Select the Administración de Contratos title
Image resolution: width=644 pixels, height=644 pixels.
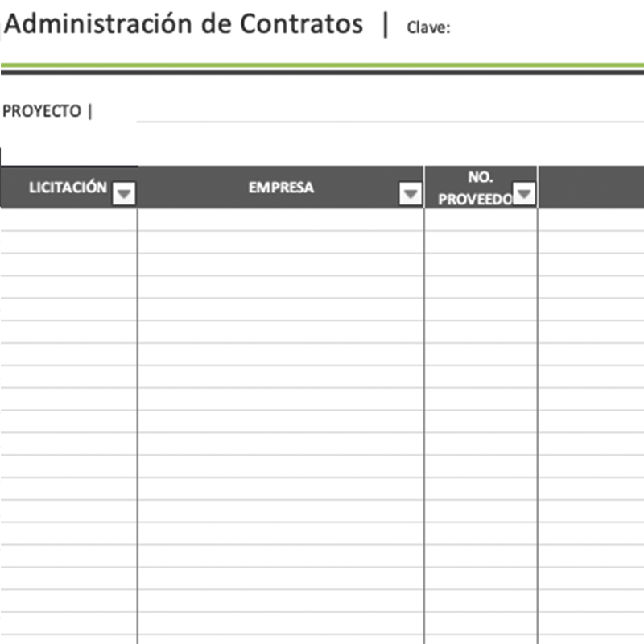184,25
